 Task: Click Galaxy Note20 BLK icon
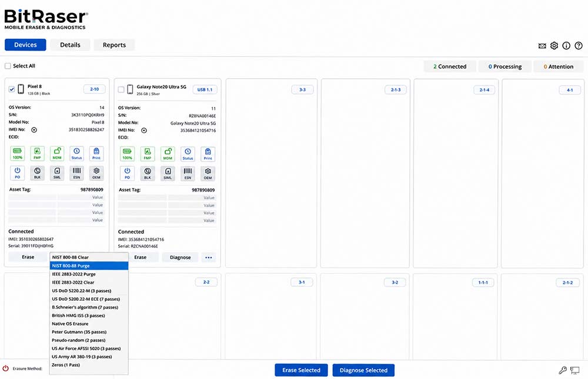pos(148,173)
